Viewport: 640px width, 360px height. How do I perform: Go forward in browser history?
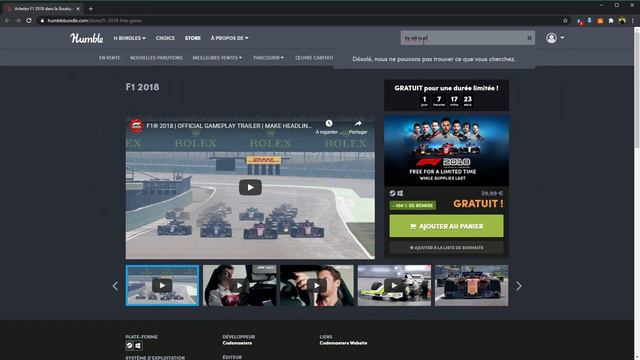18,20
